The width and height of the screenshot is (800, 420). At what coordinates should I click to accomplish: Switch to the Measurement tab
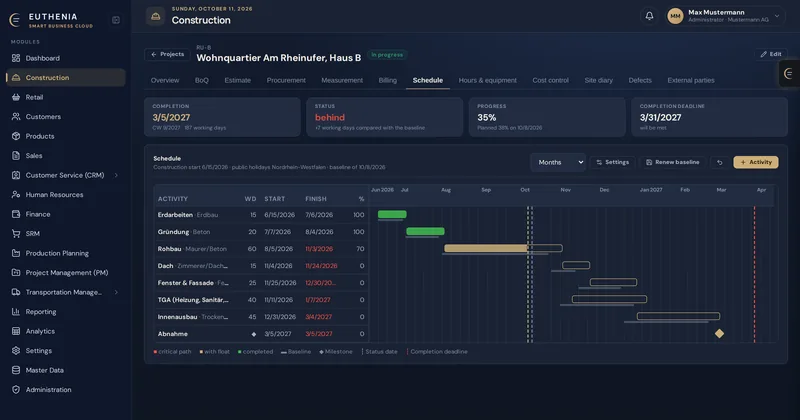342,80
